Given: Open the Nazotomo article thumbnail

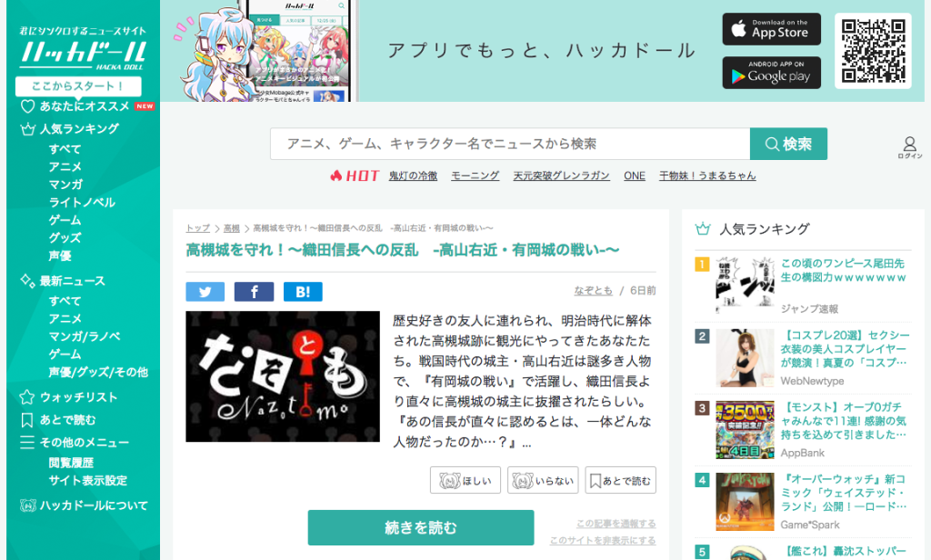Looking at the screenshot, I should [283, 376].
